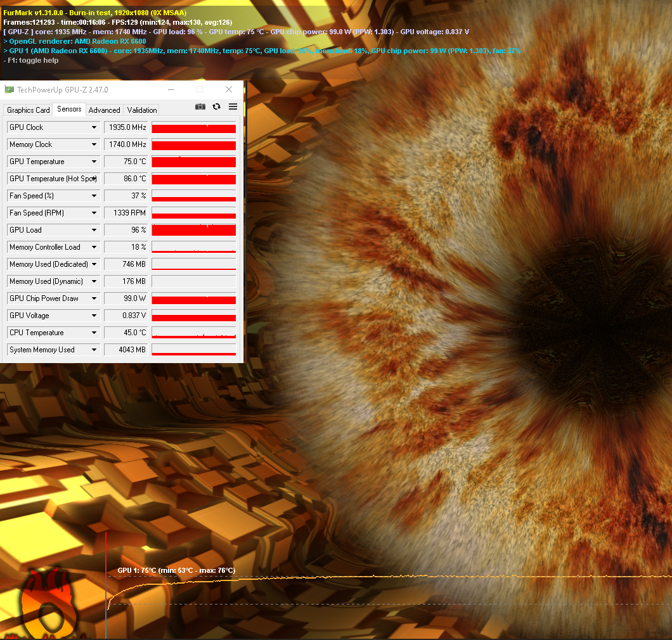Viewport: 672px width, 640px height.
Task: Take a GPU-Z screenshot with the camera icon
Action: pyautogui.click(x=200, y=106)
